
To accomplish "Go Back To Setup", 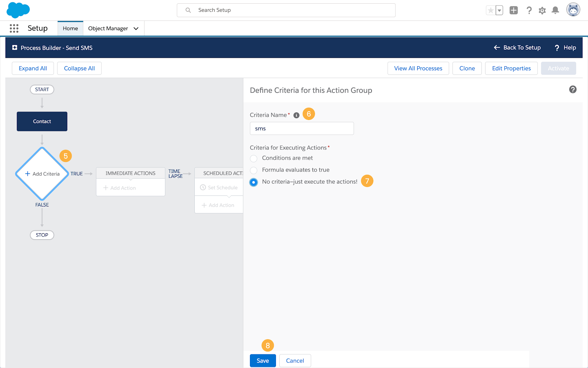I will tap(517, 47).
